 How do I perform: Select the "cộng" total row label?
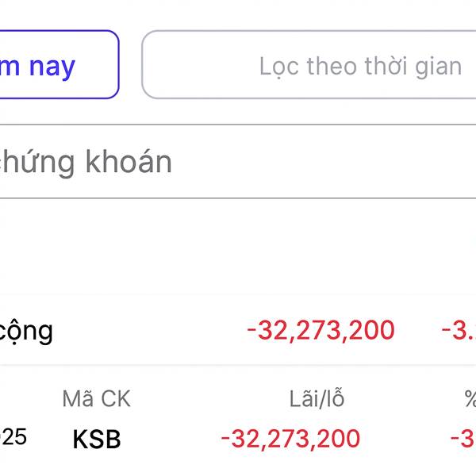pyautogui.click(x=25, y=330)
